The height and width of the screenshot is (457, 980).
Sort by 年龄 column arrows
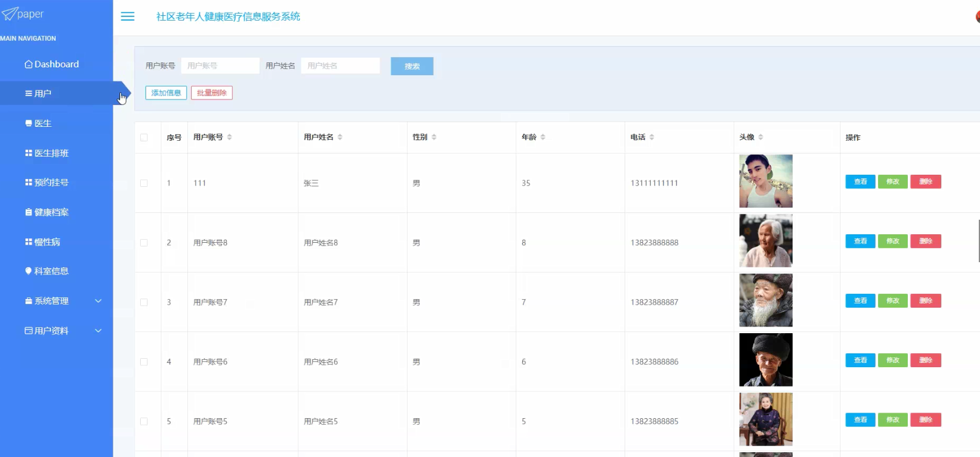(543, 137)
